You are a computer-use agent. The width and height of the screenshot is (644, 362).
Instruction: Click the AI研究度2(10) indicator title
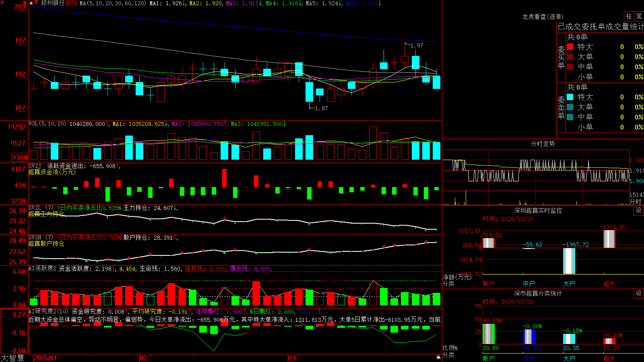(x=49, y=311)
